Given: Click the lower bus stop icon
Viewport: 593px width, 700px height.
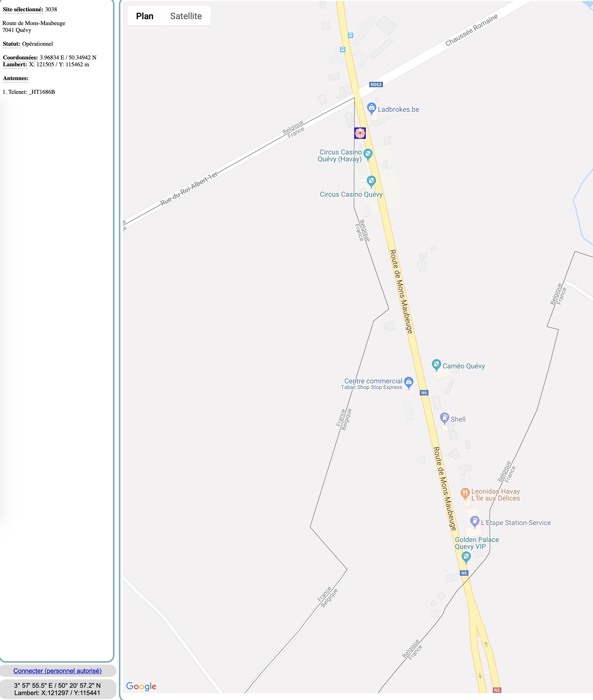Looking at the screenshot, I should coord(342,50).
